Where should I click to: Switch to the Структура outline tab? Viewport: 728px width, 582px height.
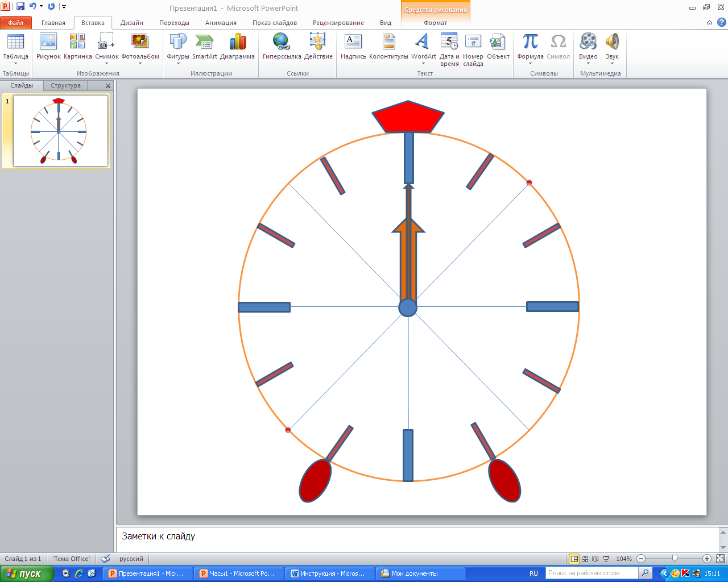[65, 85]
